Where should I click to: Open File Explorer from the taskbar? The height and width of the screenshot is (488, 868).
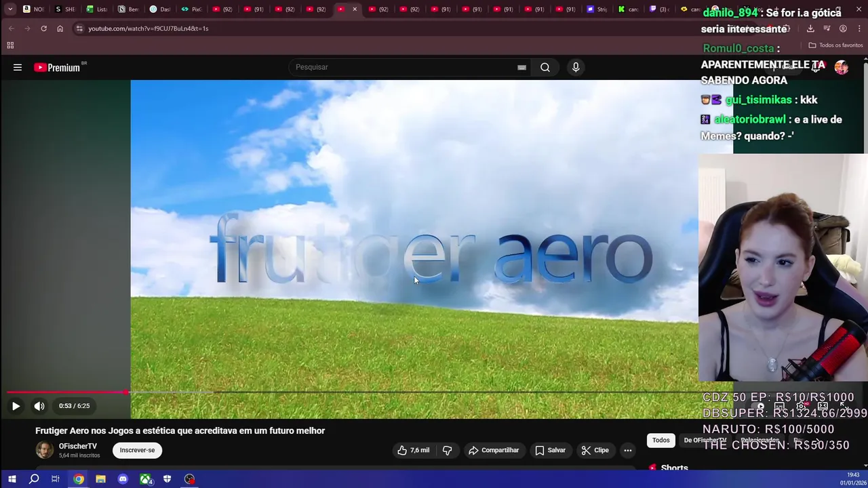click(100, 479)
